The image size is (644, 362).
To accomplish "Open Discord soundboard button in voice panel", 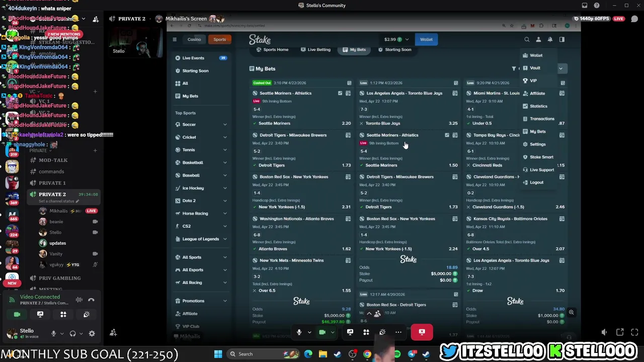I will (x=87, y=314).
